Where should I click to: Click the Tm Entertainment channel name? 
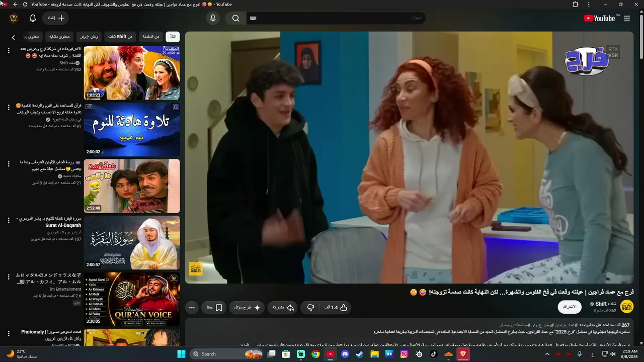click(x=65, y=289)
